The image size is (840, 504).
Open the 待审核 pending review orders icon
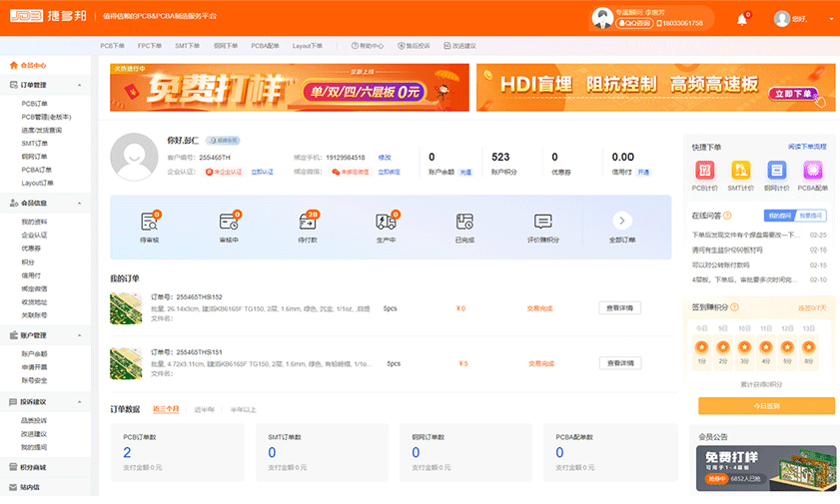pos(150,222)
